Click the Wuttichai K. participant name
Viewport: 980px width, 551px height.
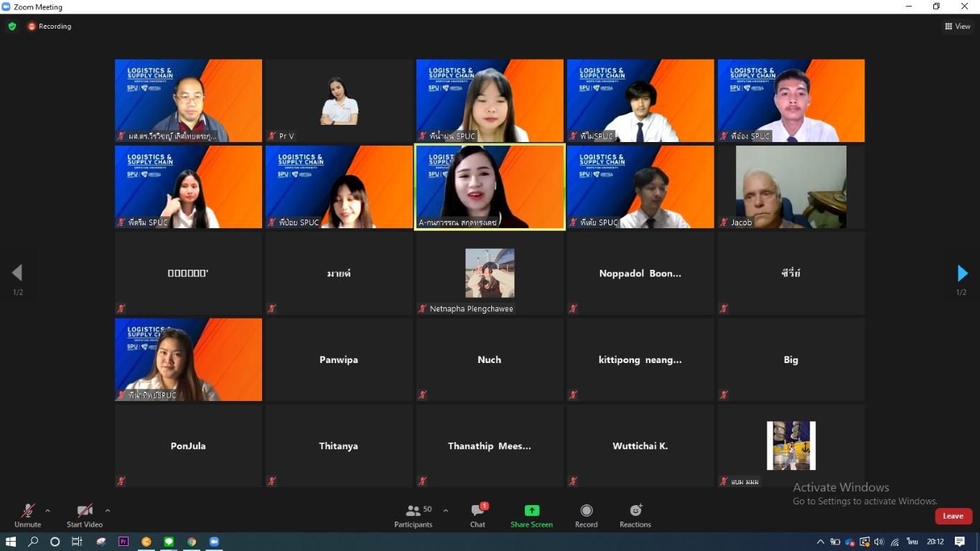640,446
